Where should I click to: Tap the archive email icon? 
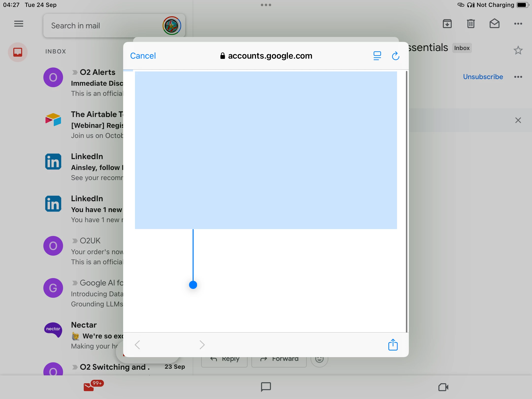click(447, 24)
